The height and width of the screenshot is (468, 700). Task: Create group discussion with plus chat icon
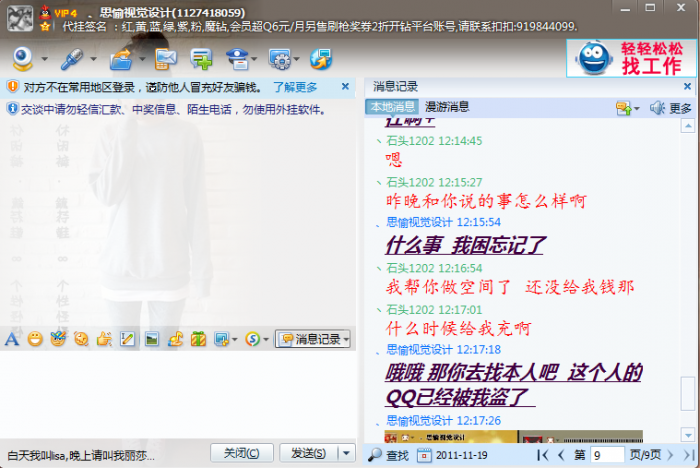pos(201,59)
